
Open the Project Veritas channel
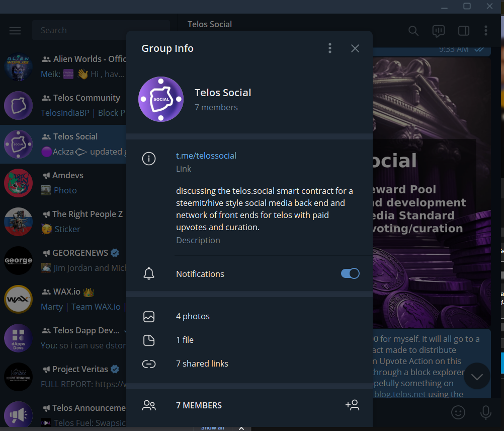pos(63,377)
